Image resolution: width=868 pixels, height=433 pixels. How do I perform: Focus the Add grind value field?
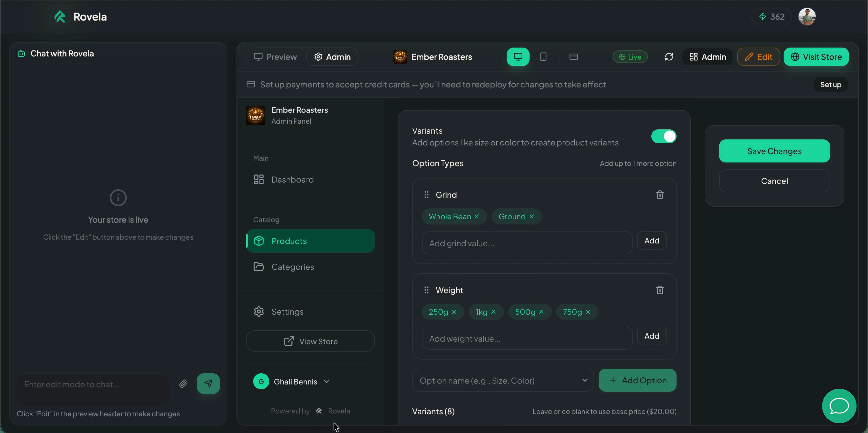527,243
